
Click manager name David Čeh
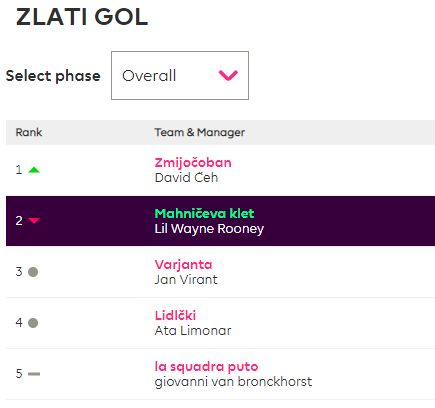186,177
